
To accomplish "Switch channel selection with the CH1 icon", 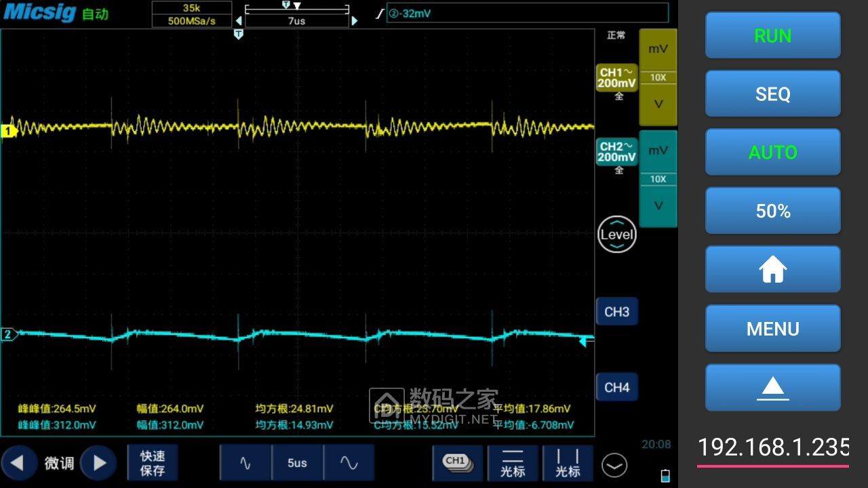I will click(458, 463).
